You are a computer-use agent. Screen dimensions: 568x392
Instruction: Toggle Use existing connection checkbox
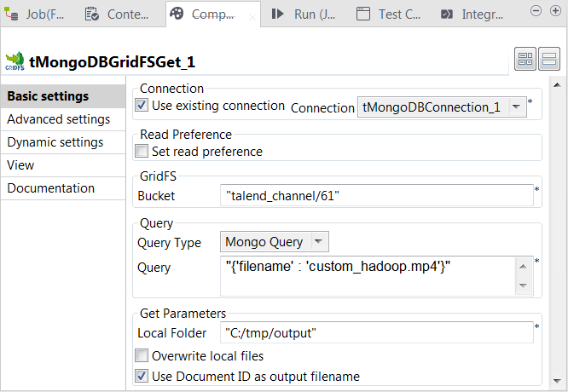142,106
